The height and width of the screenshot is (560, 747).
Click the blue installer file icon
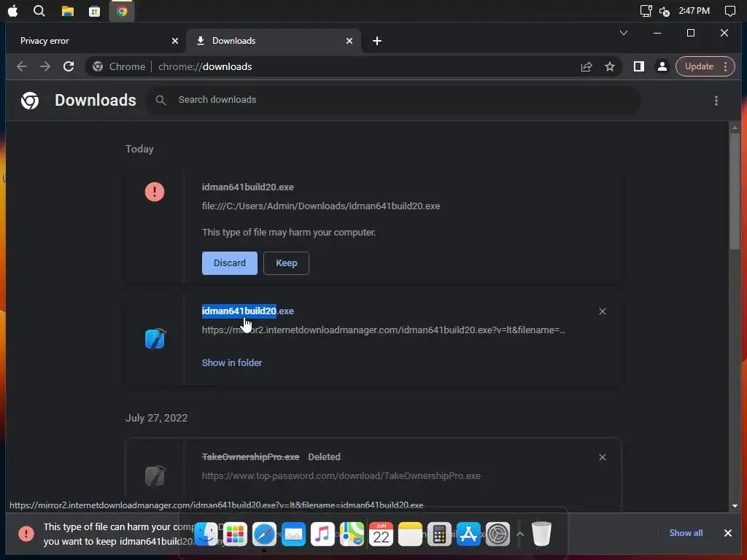click(155, 339)
